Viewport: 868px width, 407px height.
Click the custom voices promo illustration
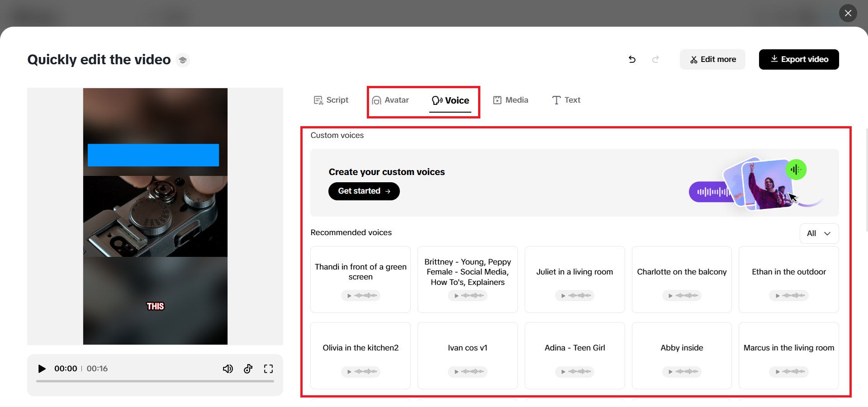tap(756, 184)
